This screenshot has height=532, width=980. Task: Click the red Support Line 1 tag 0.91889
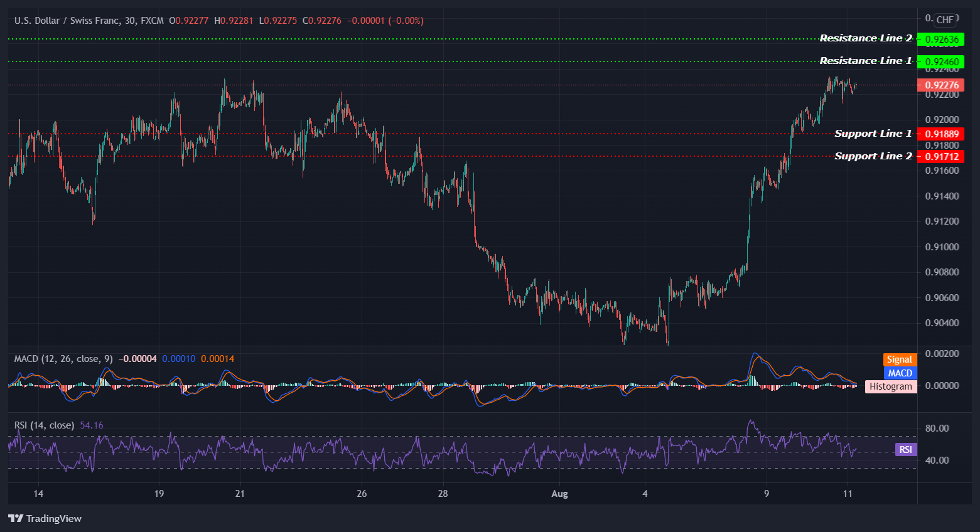pos(943,134)
